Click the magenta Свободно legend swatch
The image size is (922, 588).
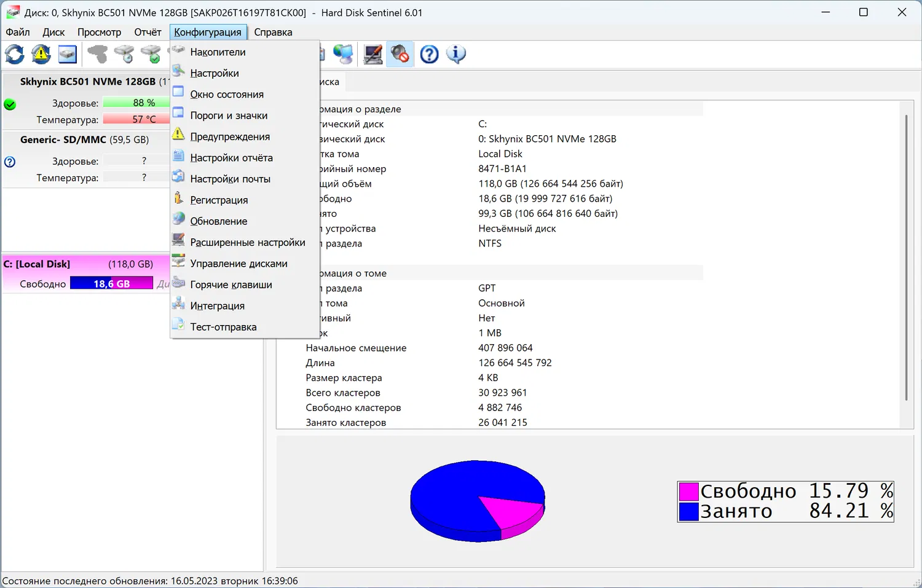click(688, 492)
